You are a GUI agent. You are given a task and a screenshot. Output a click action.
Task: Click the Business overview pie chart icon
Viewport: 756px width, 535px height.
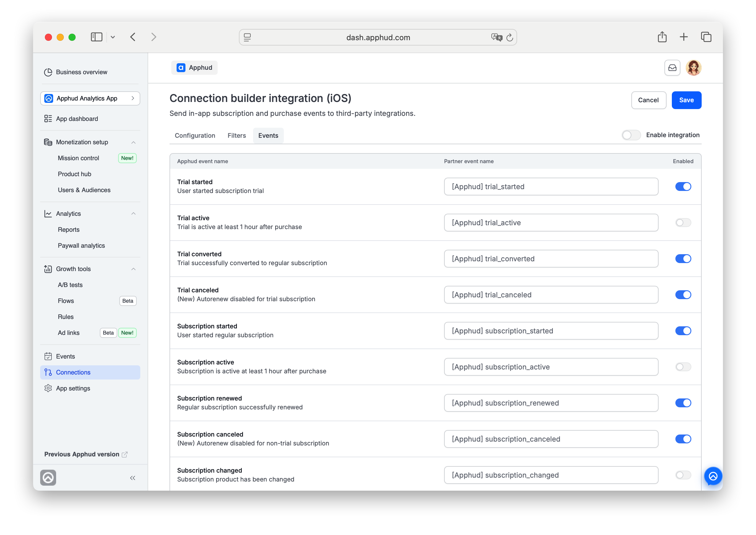[x=48, y=72]
